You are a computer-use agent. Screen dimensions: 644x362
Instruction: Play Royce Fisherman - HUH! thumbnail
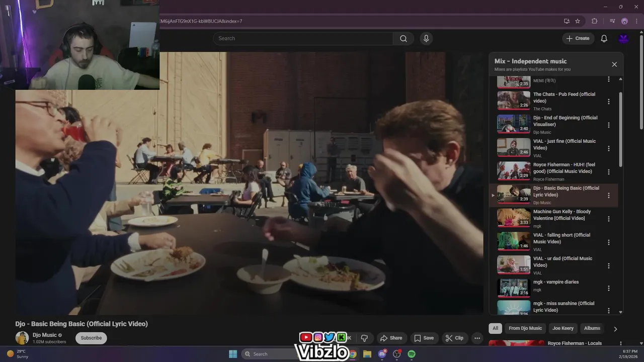coord(514,170)
